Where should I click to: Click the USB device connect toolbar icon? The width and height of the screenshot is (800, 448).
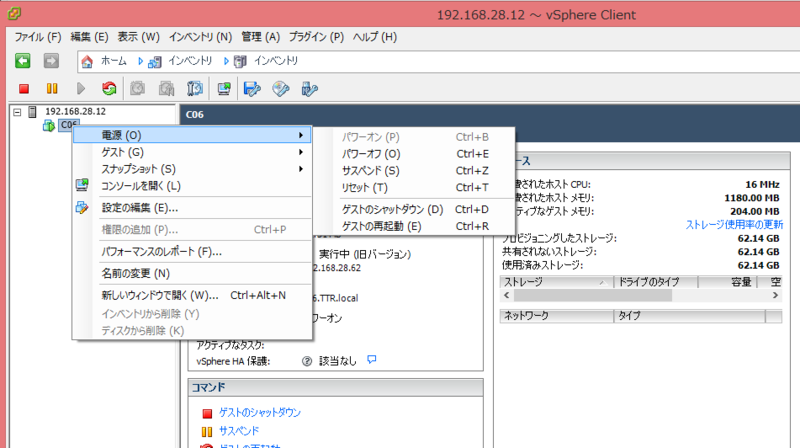point(309,89)
